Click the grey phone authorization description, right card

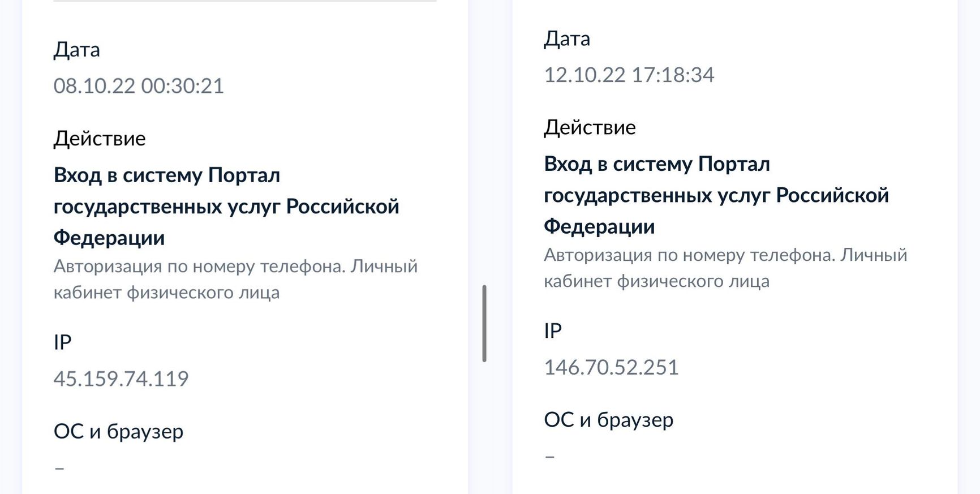pyautogui.click(x=725, y=268)
